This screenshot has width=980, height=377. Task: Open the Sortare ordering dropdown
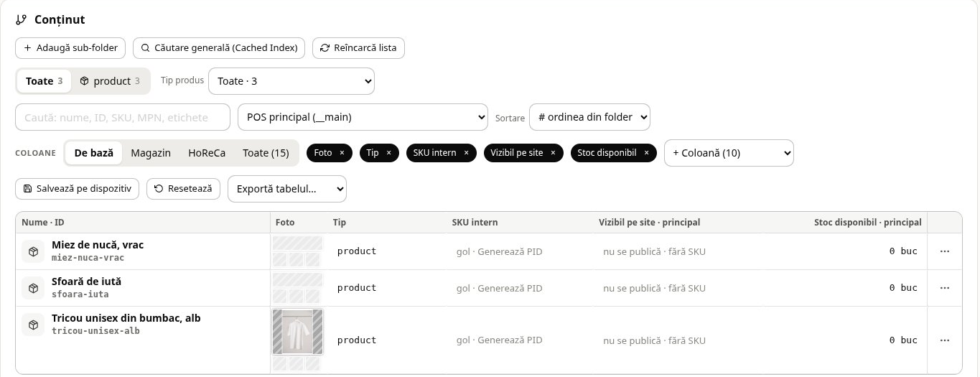click(x=589, y=117)
